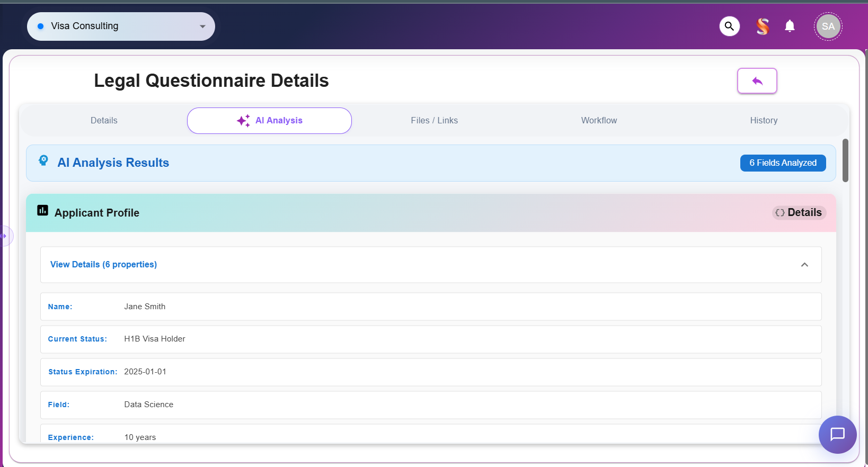Screen dimensions: 868x467
Task: Open notifications bell icon
Action: [790, 26]
